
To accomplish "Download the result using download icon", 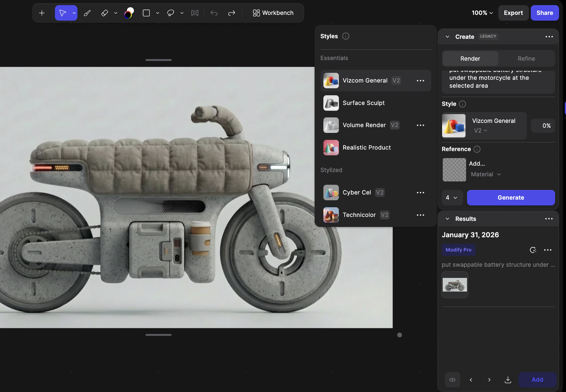I will coord(508,380).
